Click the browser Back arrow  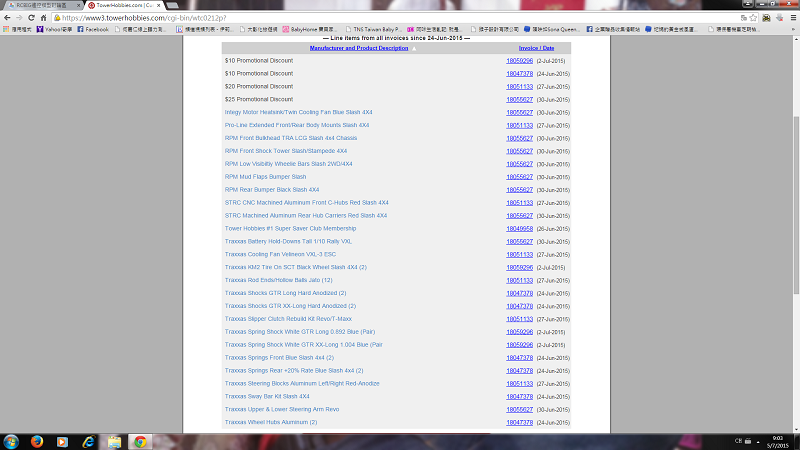[8, 17]
